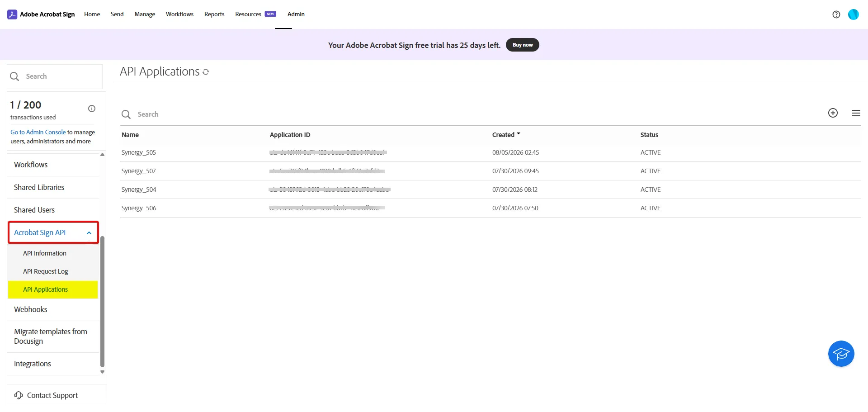Sort by the Application ID column header
The width and height of the screenshot is (868, 412).
click(290, 135)
